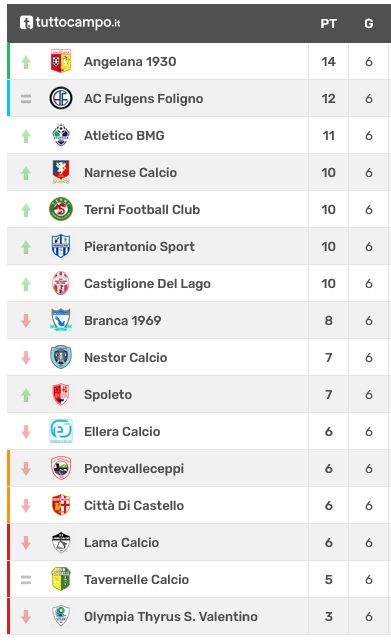Viewport: 391px width, 643px height.
Task: Click the Pierantonio Sport blue shield crest
Action: point(61,246)
